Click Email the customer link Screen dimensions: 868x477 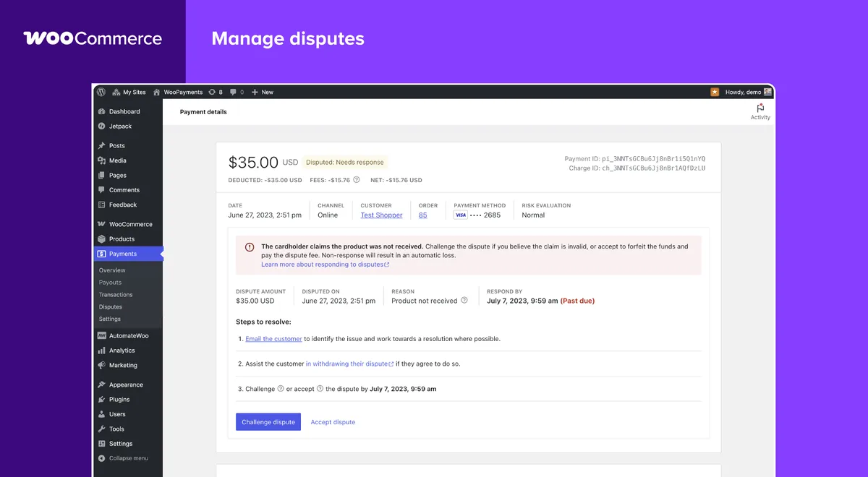273,338
